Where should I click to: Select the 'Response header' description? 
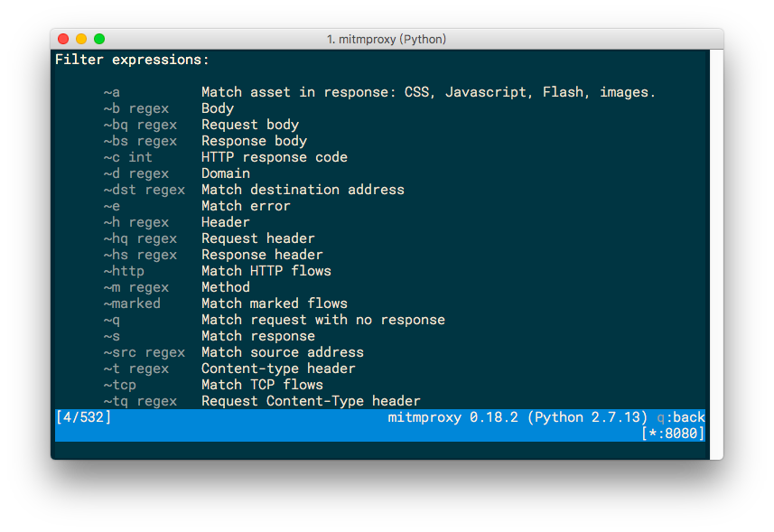[262, 255]
